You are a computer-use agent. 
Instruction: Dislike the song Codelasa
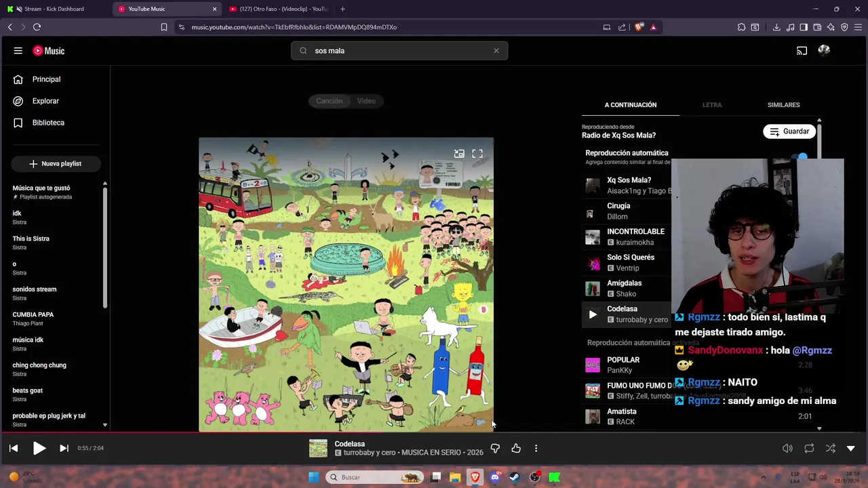pyautogui.click(x=495, y=448)
